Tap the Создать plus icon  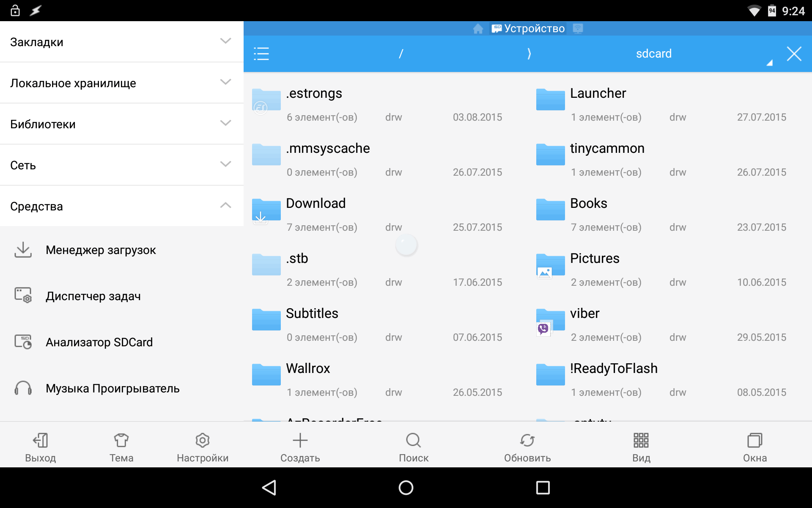coord(300,440)
